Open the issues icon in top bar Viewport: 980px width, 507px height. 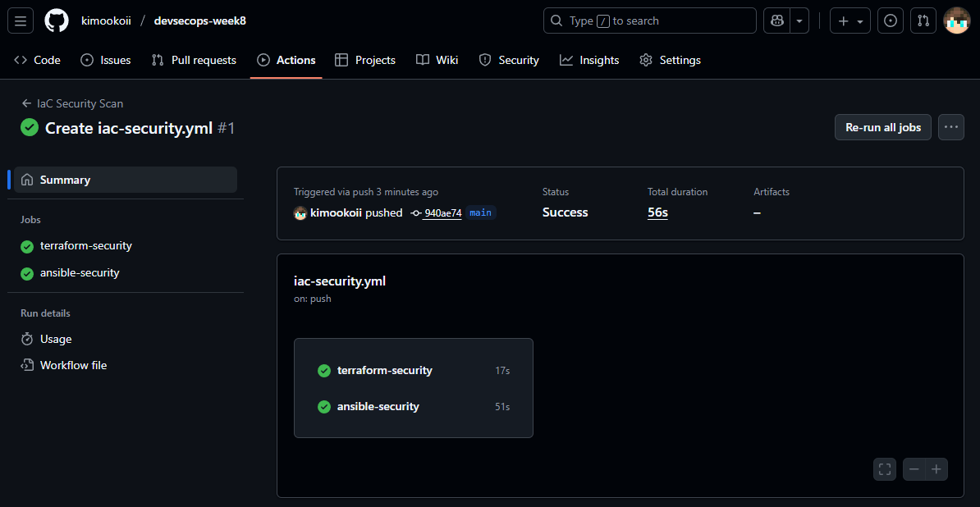tap(891, 21)
